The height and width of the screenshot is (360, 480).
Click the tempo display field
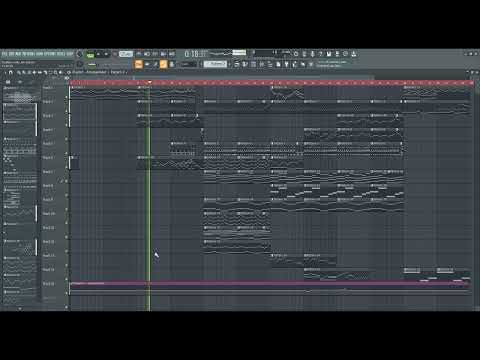coord(126,54)
